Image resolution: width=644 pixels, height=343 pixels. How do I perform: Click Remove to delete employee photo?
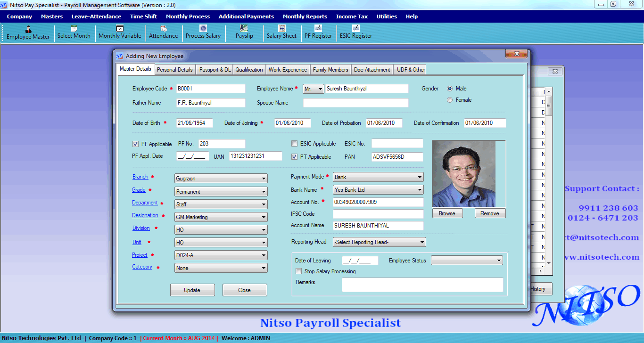pyautogui.click(x=490, y=213)
